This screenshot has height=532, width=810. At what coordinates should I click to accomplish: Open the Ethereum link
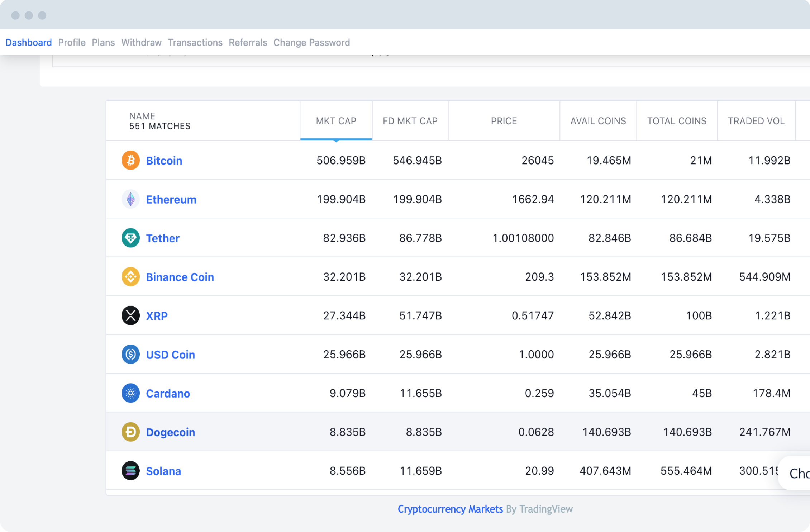171,199
